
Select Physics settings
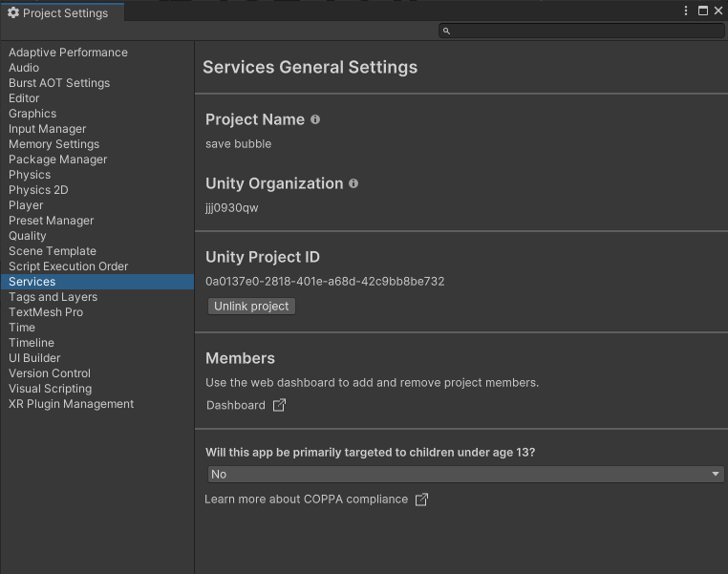pos(30,175)
